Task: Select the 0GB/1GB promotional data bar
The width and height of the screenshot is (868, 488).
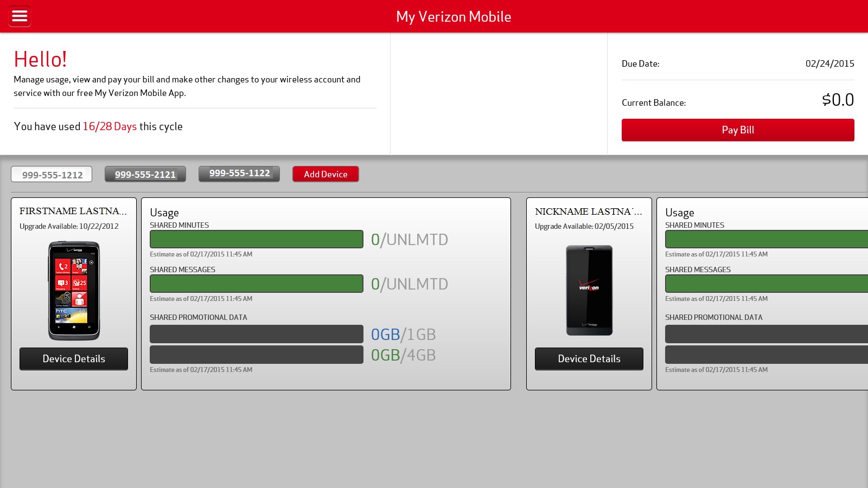Action: tap(257, 335)
